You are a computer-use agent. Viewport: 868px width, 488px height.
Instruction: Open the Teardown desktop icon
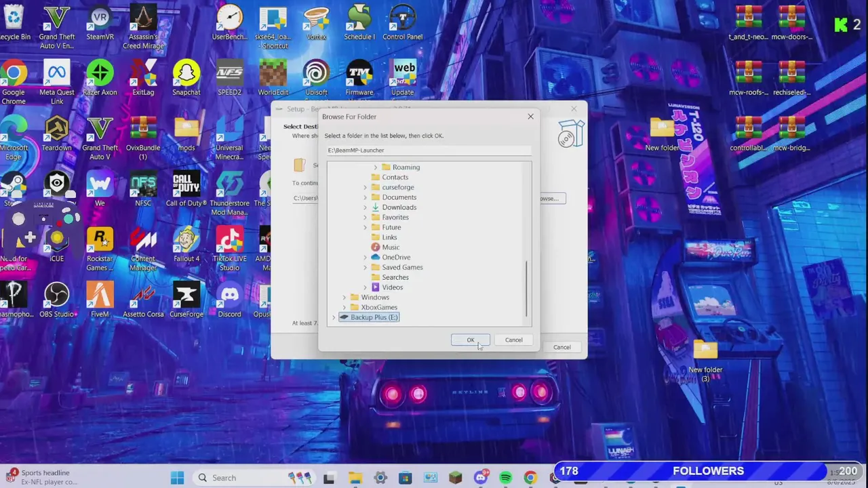coord(57,135)
